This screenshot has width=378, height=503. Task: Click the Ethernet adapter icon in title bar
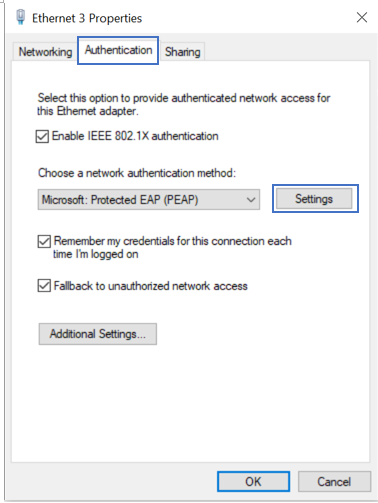point(21,17)
